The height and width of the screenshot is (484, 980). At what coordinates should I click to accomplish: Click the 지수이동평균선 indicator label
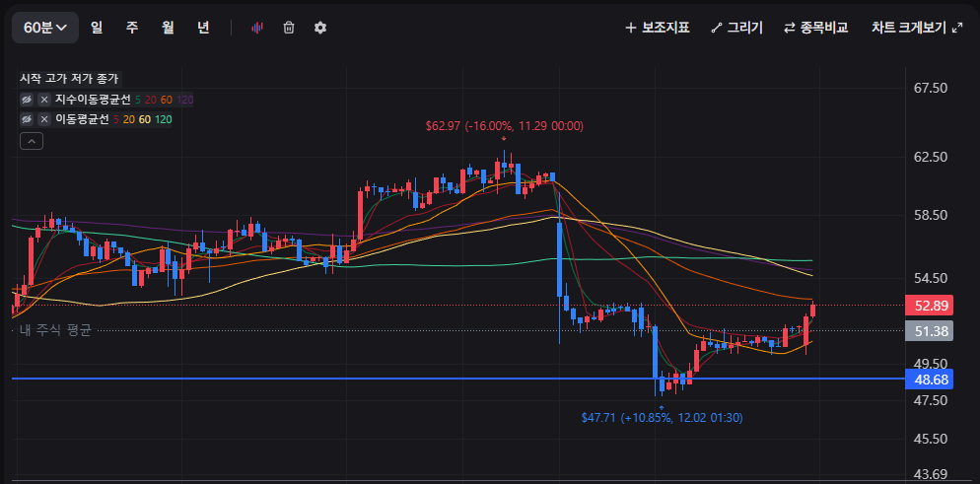(93, 100)
